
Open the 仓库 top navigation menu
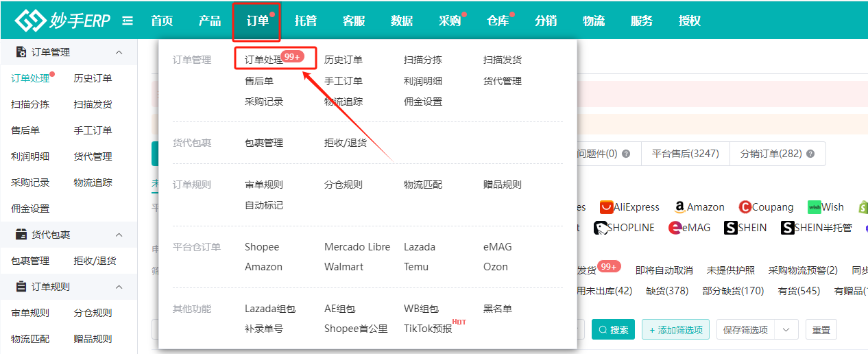tap(498, 21)
